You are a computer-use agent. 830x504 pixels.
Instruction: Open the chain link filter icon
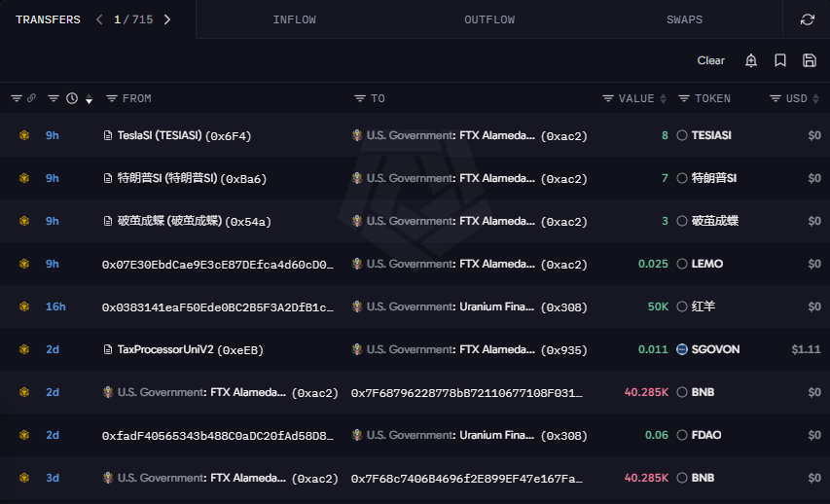point(31,98)
